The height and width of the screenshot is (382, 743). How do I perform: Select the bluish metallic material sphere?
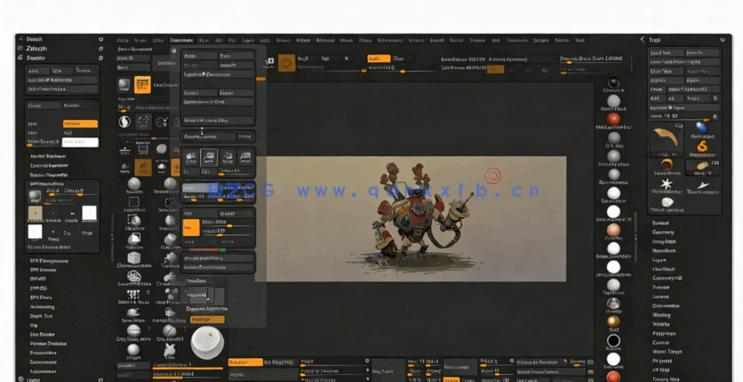pyautogui.click(x=614, y=304)
